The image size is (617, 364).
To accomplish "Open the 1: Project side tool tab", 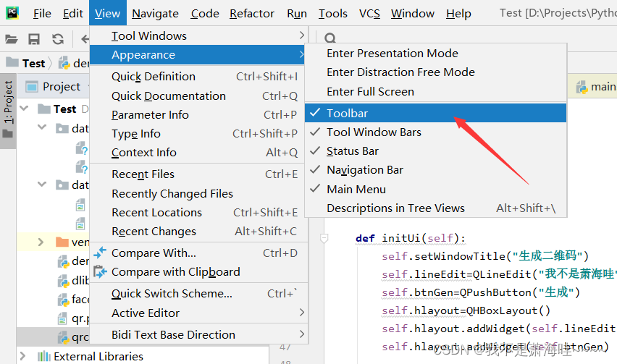I will click(x=8, y=111).
